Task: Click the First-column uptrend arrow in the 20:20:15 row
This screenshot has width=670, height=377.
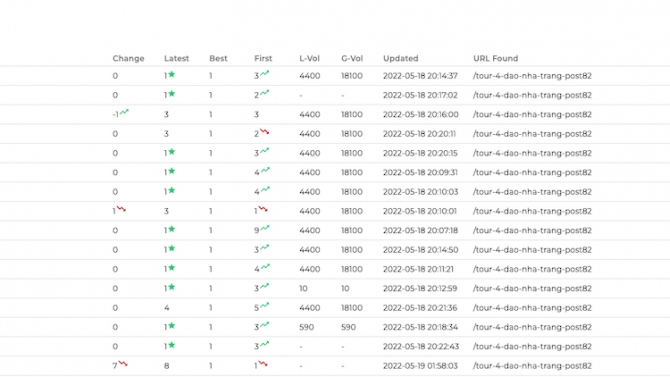Action: pos(265,150)
